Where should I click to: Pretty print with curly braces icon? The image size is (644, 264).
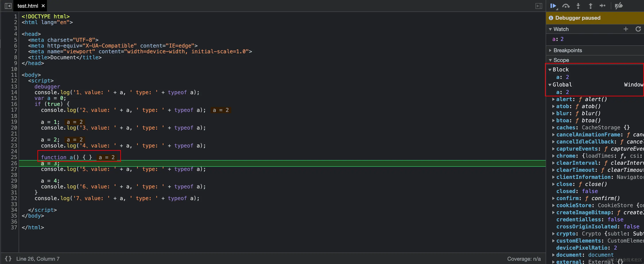[x=8, y=259]
